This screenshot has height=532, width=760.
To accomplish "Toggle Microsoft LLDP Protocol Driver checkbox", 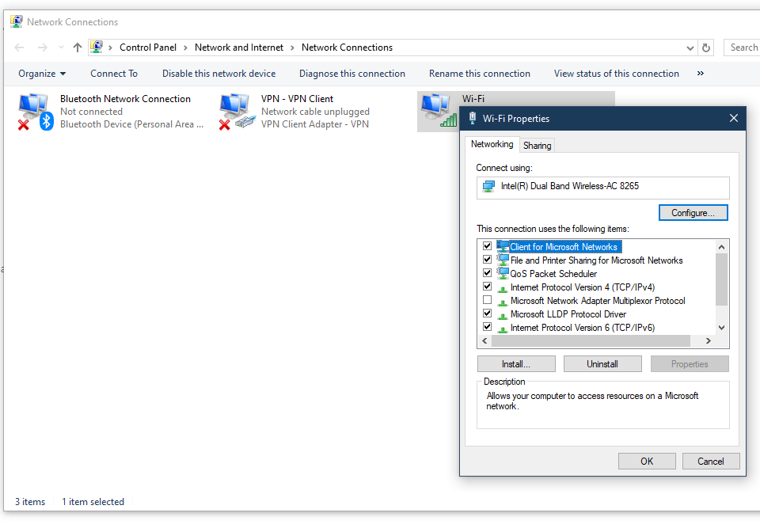I will pyautogui.click(x=487, y=313).
